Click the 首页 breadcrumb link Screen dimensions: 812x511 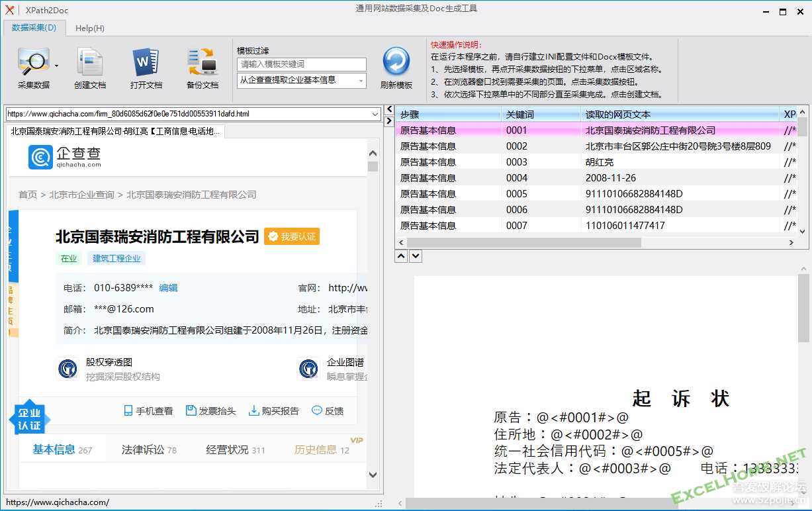28,195
